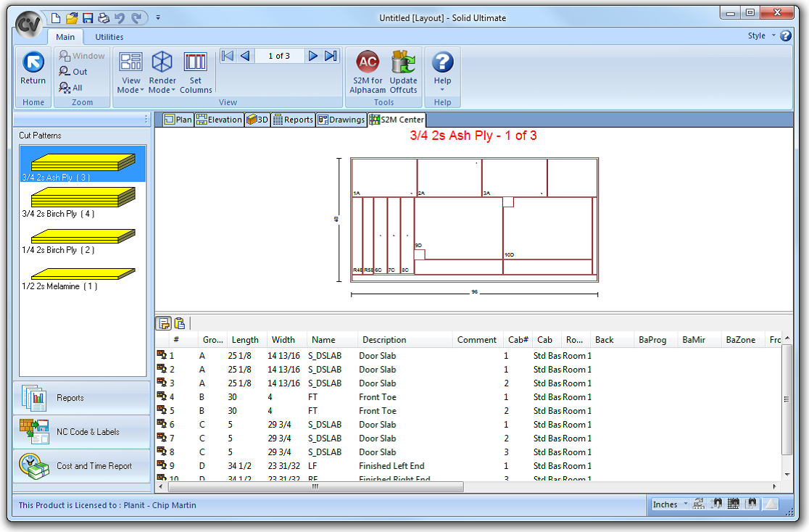
Task: Open the View Mode dropdown
Action: pos(130,72)
